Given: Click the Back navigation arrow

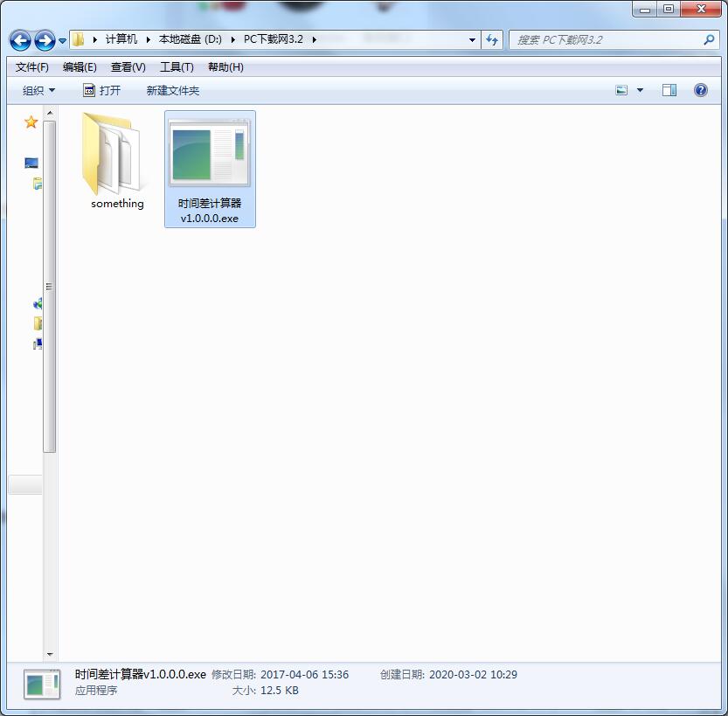Looking at the screenshot, I should [x=20, y=40].
